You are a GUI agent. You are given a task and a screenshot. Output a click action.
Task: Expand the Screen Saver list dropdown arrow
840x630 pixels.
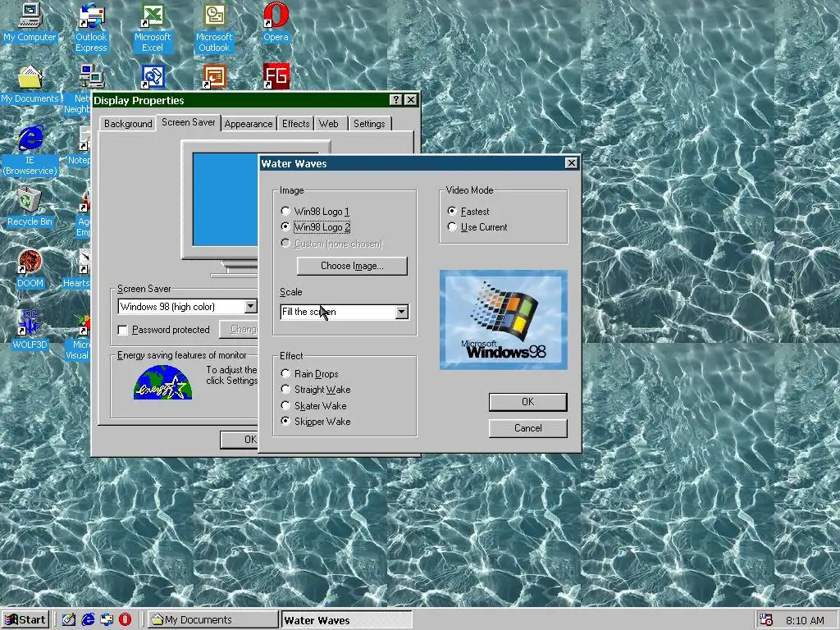pyautogui.click(x=250, y=307)
